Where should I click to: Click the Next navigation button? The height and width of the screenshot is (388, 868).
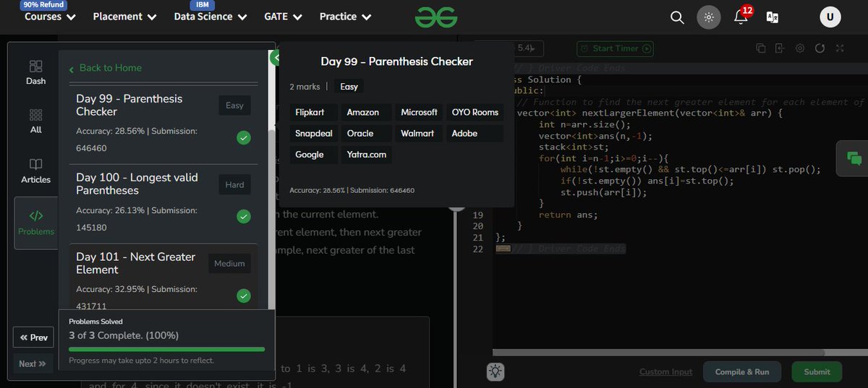tap(33, 364)
